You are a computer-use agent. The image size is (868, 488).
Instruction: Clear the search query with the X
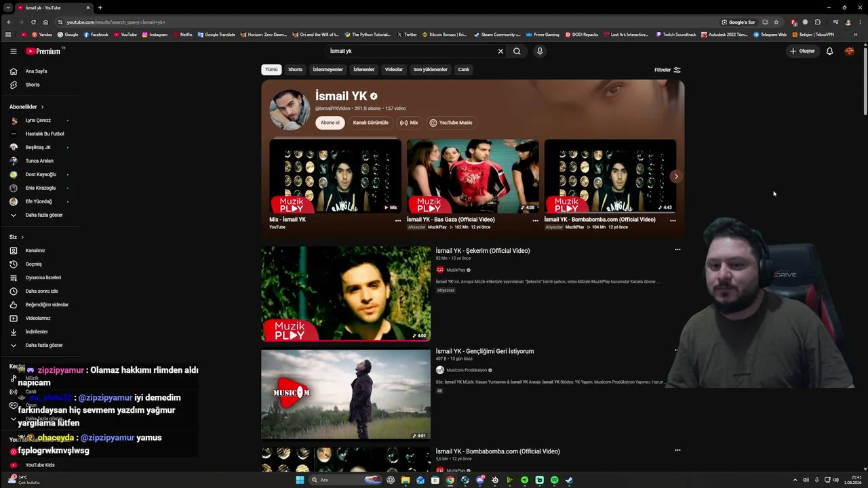point(500,51)
